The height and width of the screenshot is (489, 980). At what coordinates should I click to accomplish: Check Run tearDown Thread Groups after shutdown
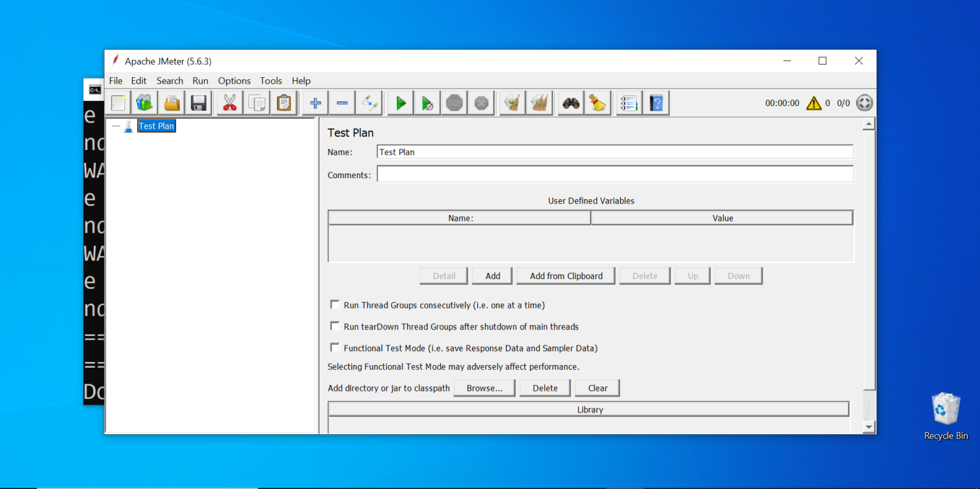(335, 326)
